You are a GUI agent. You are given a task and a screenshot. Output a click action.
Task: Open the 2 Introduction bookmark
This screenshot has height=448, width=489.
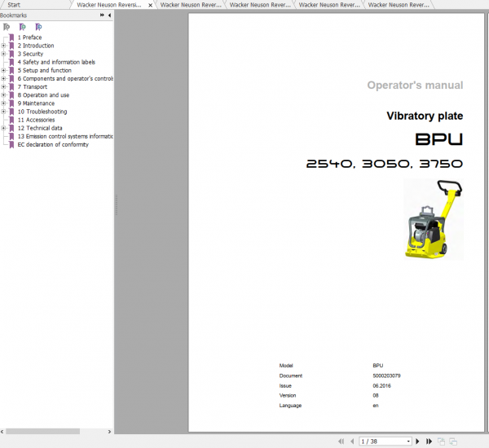pos(36,46)
